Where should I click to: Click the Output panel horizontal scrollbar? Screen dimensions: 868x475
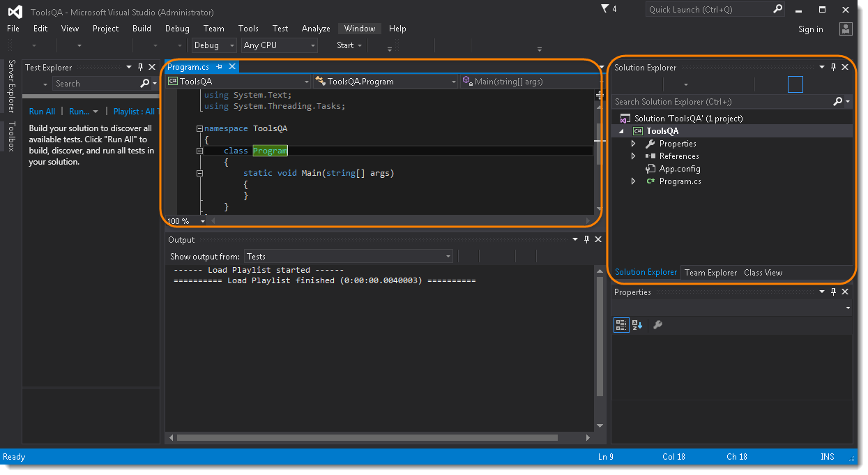(x=367, y=438)
